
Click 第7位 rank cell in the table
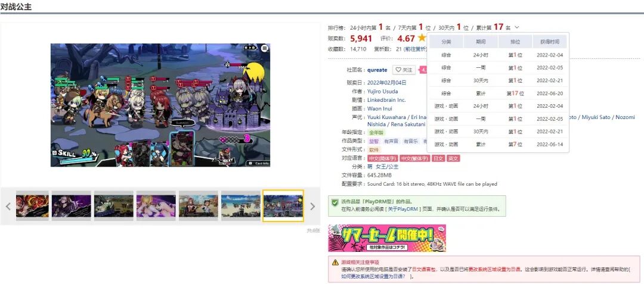[x=515, y=144]
